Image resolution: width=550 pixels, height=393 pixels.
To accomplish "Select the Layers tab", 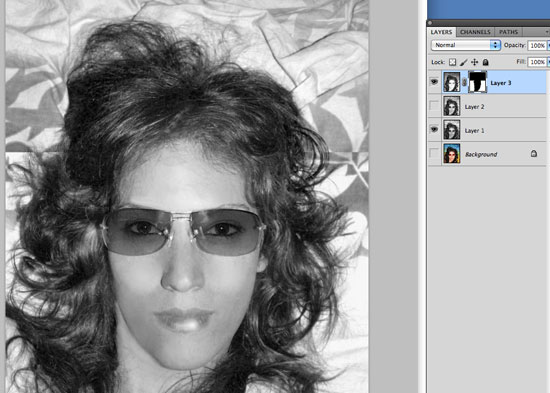I will (x=441, y=32).
